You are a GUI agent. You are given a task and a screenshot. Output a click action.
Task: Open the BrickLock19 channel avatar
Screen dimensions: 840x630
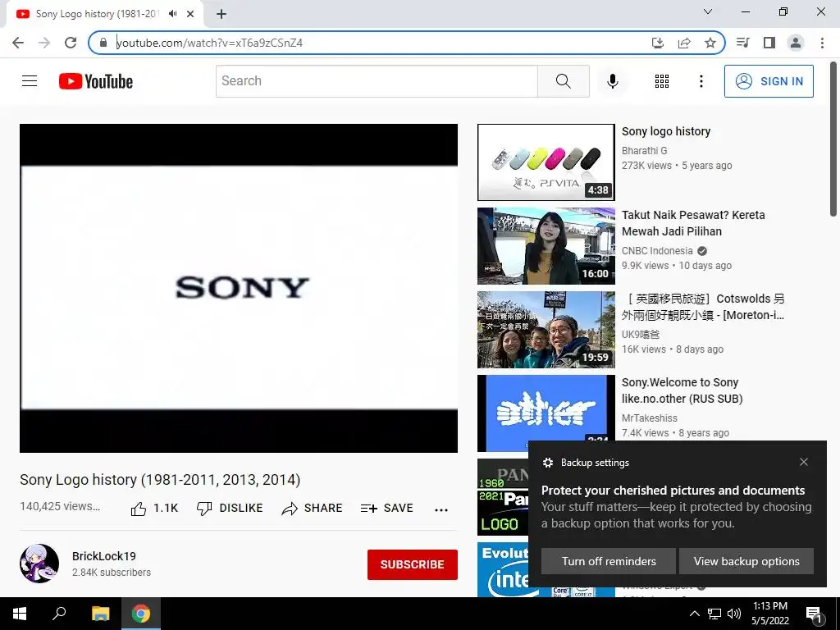[x=39, y=563]
